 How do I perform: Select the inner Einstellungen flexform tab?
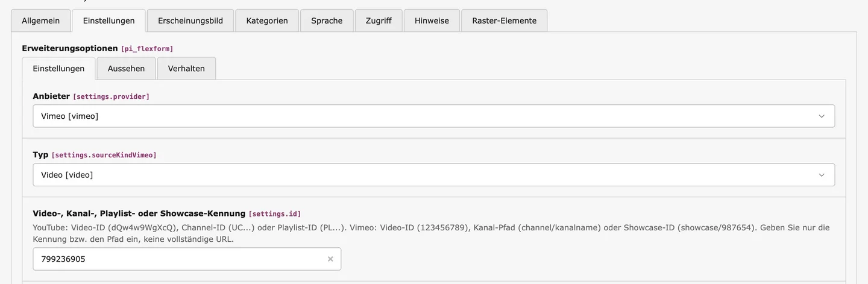(58, 68)
